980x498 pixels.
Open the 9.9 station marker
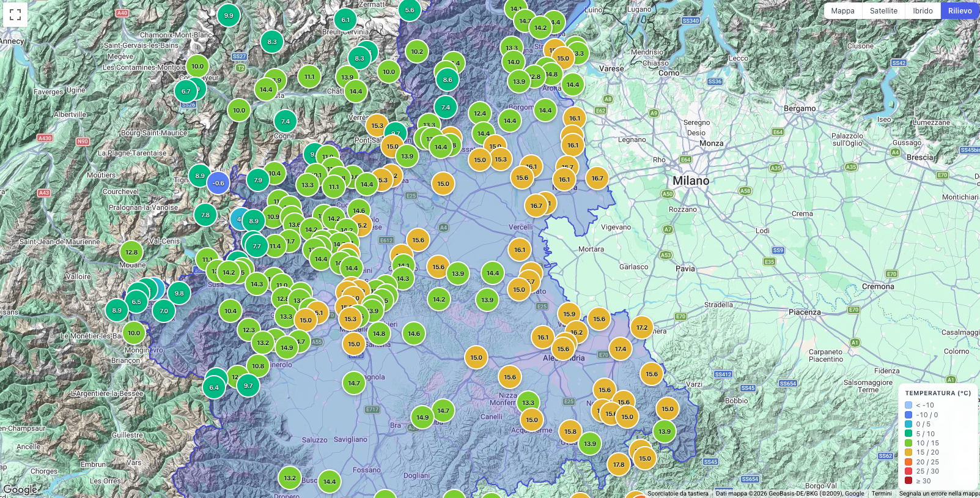229,16
